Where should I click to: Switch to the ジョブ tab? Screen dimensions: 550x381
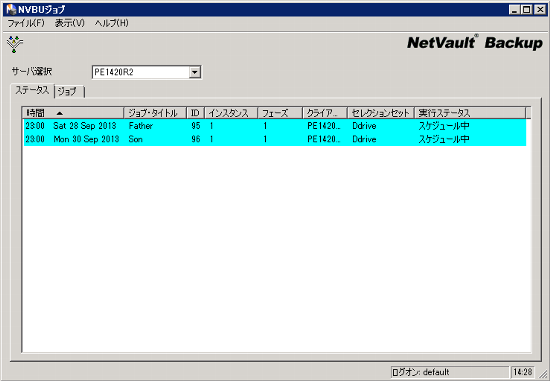(69, 92)
